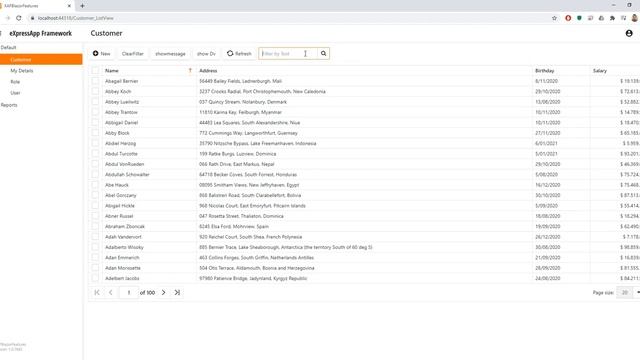Select the Abbey Trantow row checkbox
The image size is (640, 360).
pyautogui.click(x=95, y=112)
